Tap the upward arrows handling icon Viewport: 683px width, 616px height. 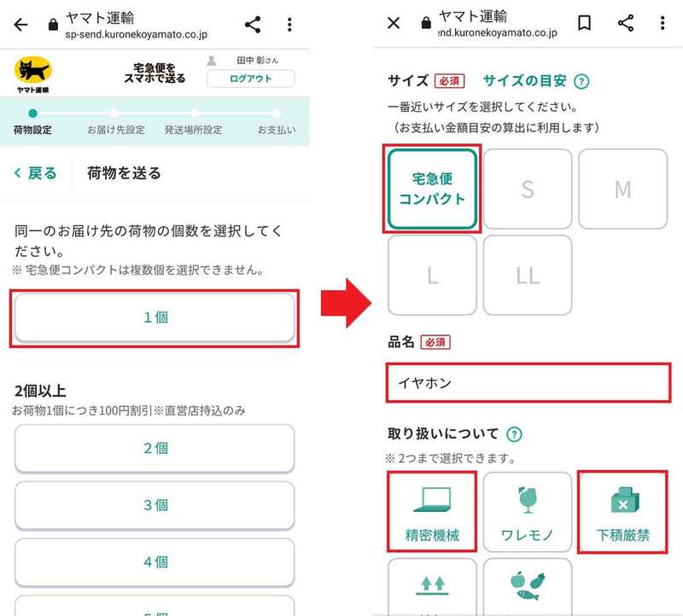coord(432,584)
